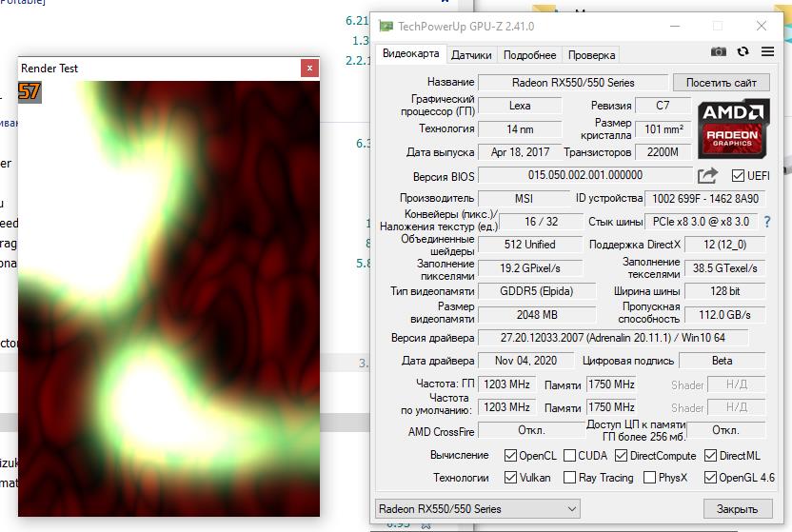Click the memory size value 2048 MB

[x=537, y=315]
